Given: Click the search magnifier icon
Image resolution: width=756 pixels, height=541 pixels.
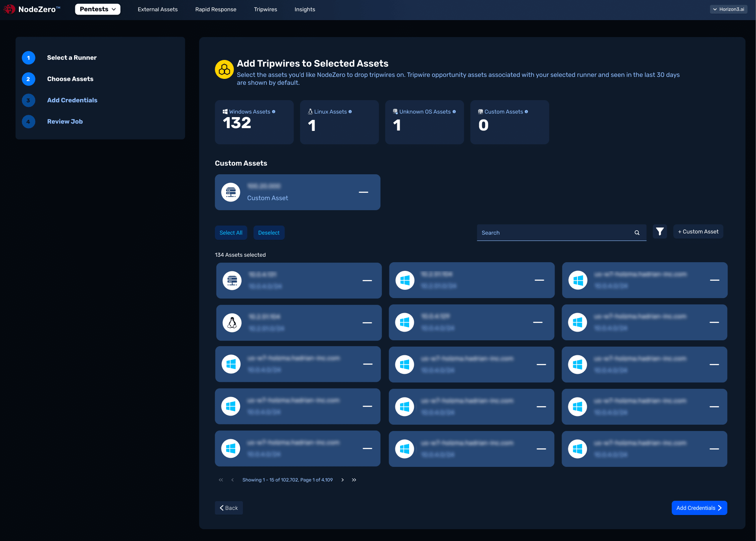Looking at the screenshot, I should (637, 233).
